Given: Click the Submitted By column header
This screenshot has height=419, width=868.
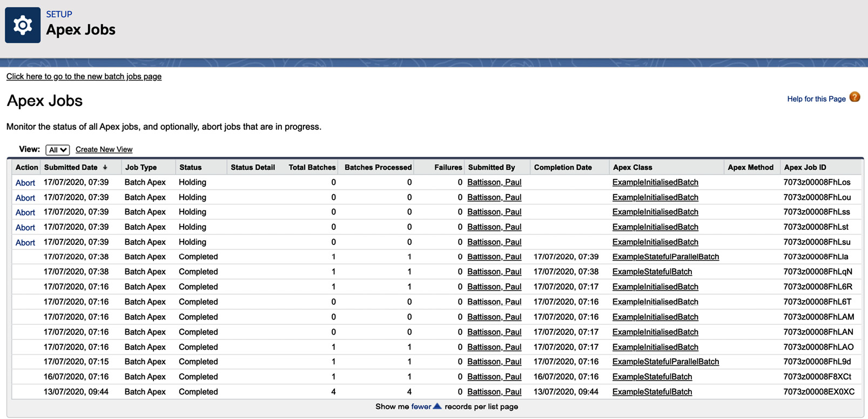Looking at the screenshot, I should pos(492,168).
